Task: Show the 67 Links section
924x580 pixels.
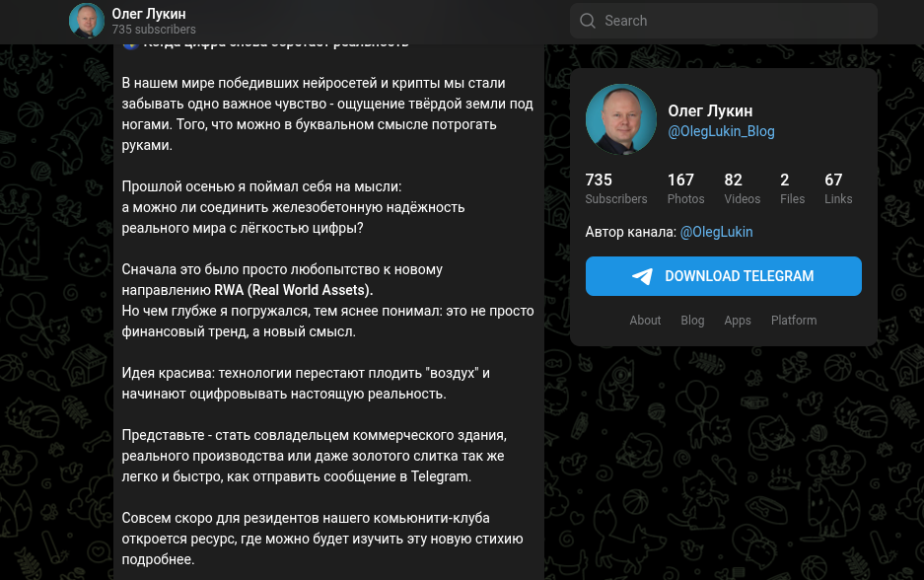Action: (838, 188)
